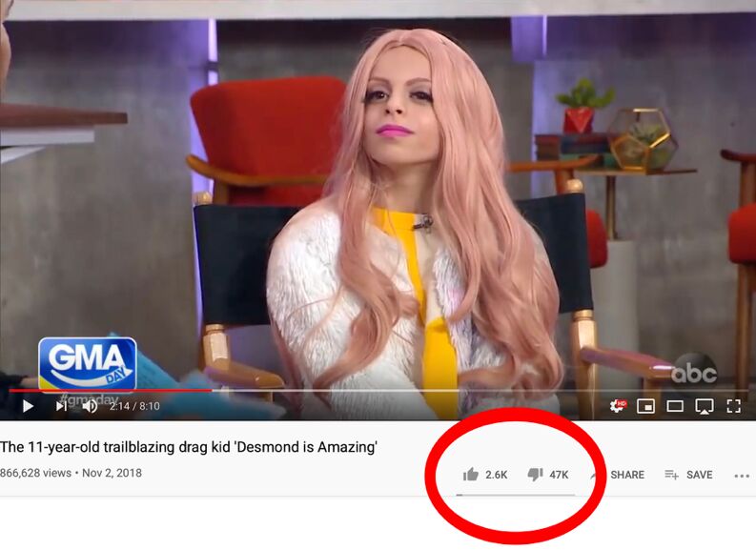Mute the video volume
Screen dimensions: 756x550
[90, 406]
